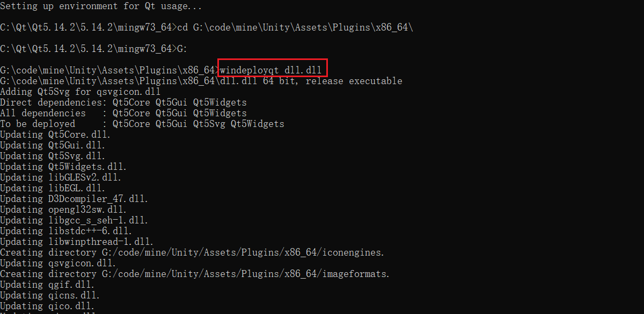Click the "To be deployed" output line
The image size is (644, 314).
click(x=142, y=124)
